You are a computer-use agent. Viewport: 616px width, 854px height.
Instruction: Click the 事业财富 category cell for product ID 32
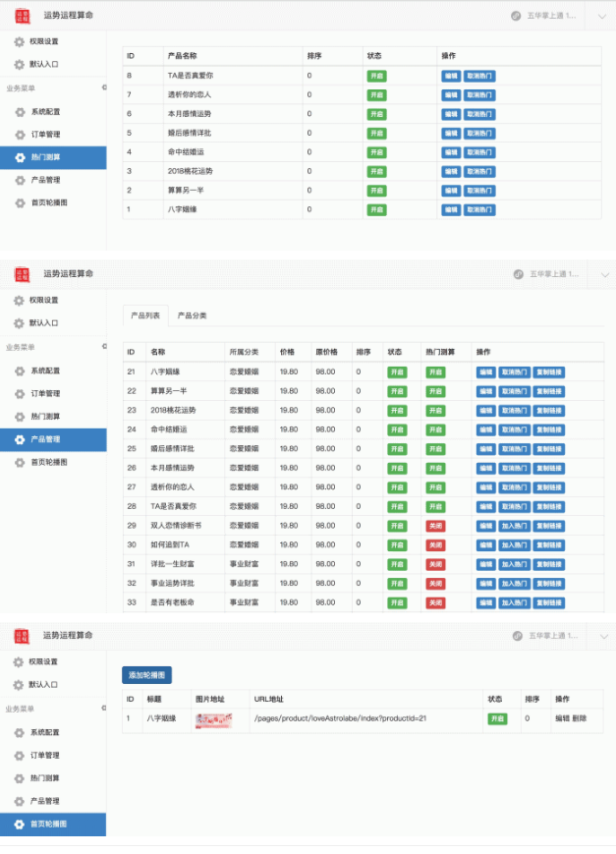point(244,584)
